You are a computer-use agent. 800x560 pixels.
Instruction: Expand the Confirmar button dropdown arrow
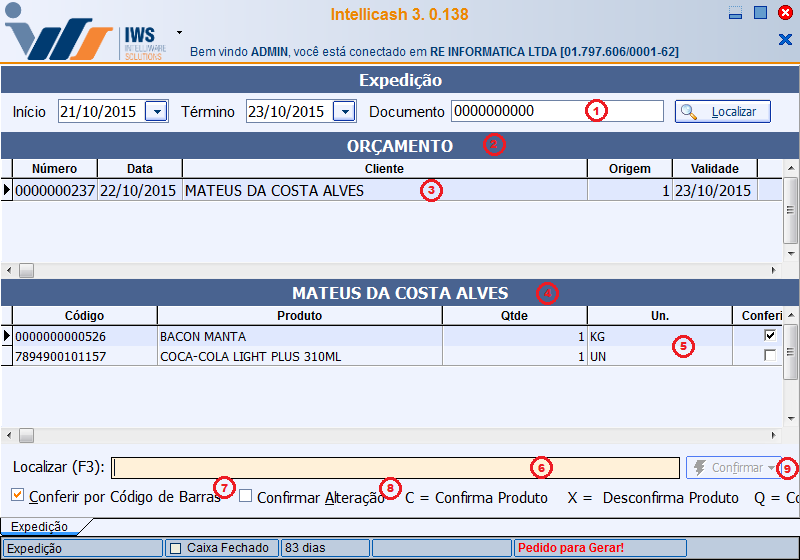point(771,468)
